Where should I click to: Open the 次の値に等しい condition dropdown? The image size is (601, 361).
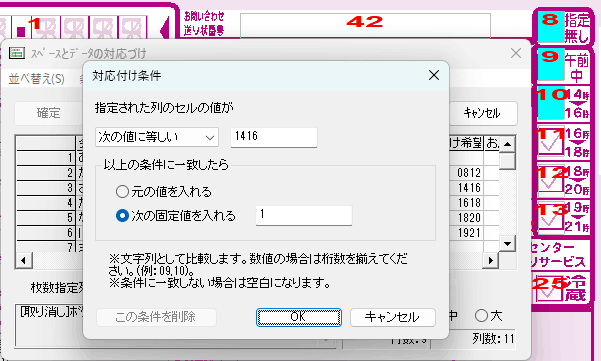(x=157, y=137)
